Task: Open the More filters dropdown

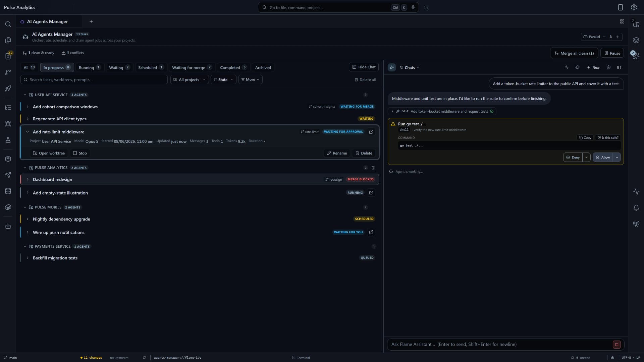Action: tap(250, 79)
